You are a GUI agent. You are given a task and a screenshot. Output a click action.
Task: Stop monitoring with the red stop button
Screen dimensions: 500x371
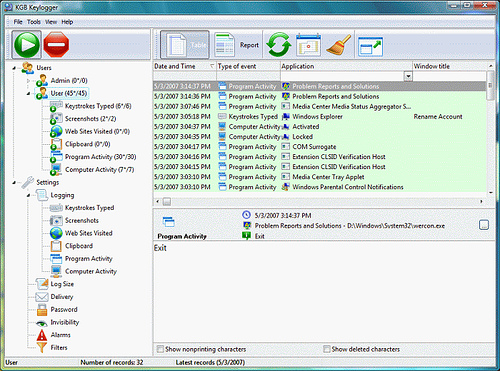[x=56, y=45]
